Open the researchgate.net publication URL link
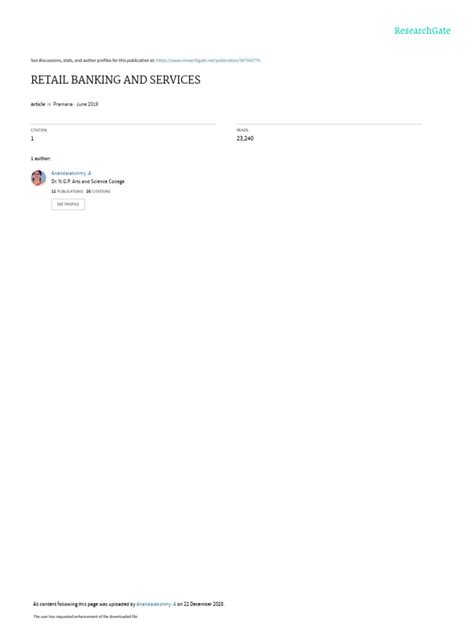Screen dimensions: 474x632 pyautogui.click(x=208, y=60)
